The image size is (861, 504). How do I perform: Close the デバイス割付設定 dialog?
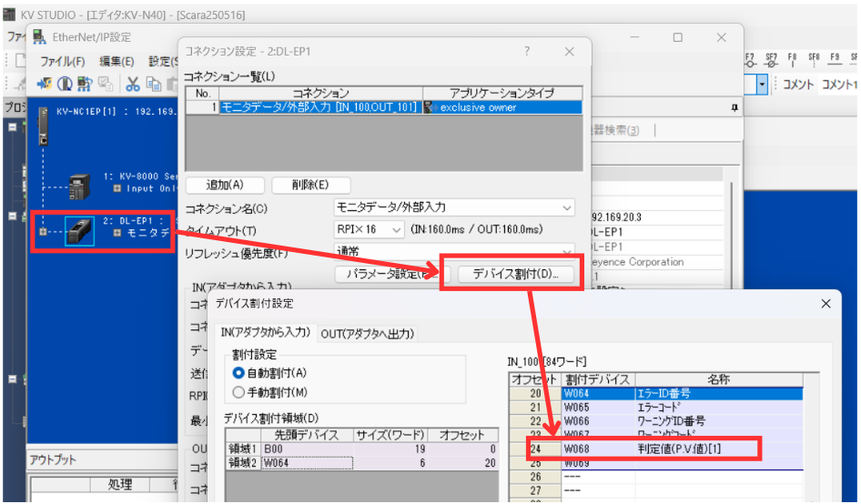826,304
